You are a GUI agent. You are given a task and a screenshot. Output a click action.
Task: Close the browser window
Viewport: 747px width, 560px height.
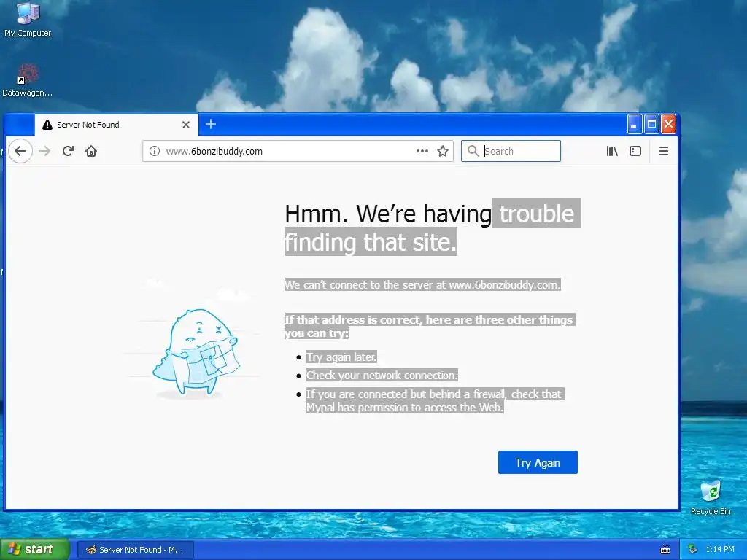coord(668,124)
